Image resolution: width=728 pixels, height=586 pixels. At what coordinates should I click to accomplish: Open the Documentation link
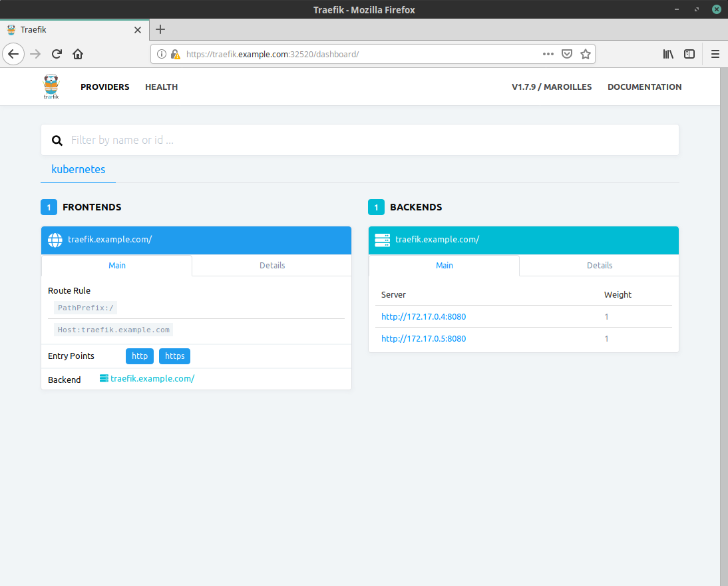pos(644,87)
